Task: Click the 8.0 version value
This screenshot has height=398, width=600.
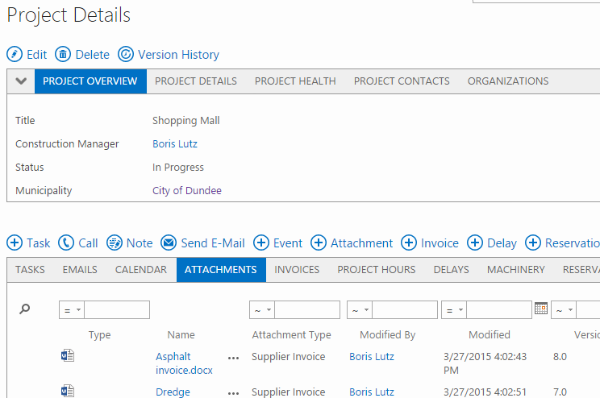Action: click(x=559, y=357)
